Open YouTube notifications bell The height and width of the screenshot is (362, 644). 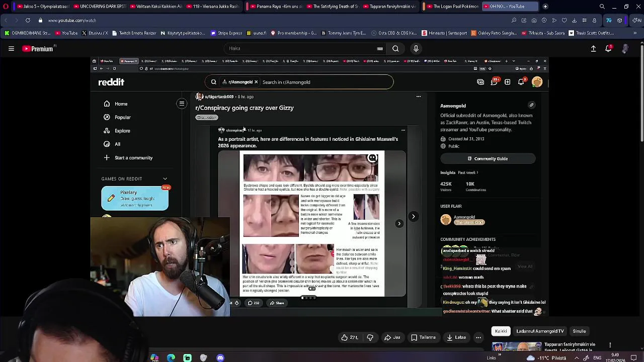[608, 49]
